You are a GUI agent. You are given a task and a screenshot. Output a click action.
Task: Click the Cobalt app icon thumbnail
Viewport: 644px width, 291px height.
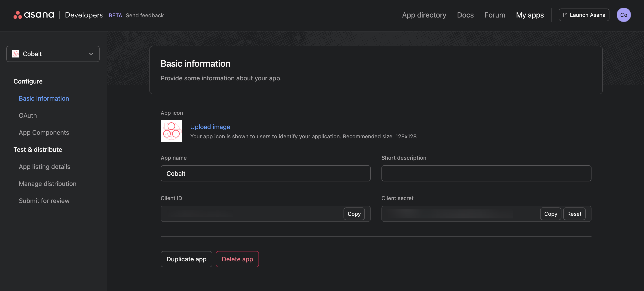(x=171, y=131)
